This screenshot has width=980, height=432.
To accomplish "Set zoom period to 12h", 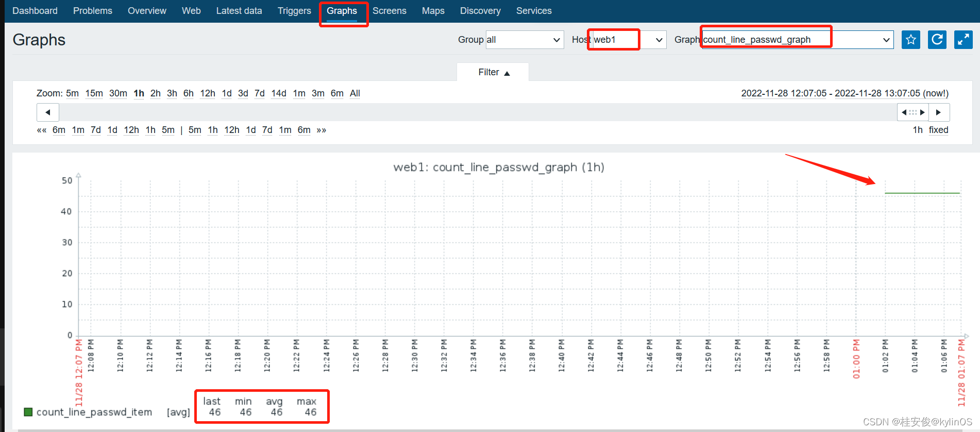I will point(208,93).
